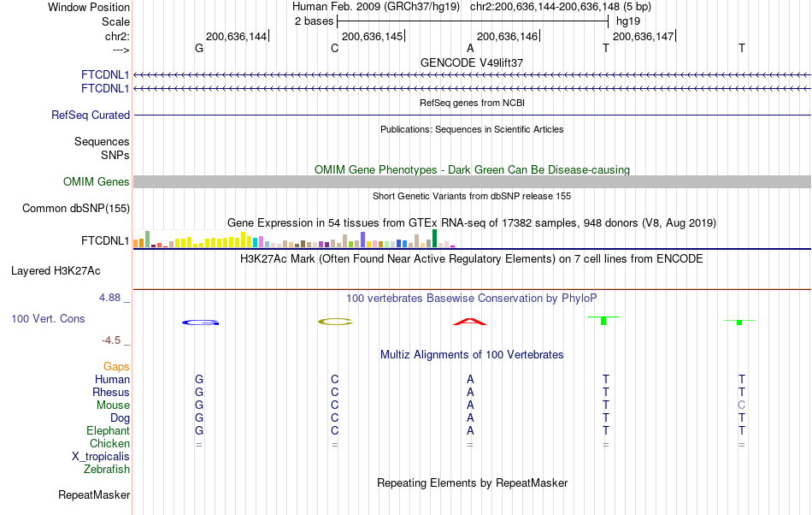Screen dimensions: 812x515
Task: Click the X_tropicalis alignment row label
Action: (x=101, y=457)
